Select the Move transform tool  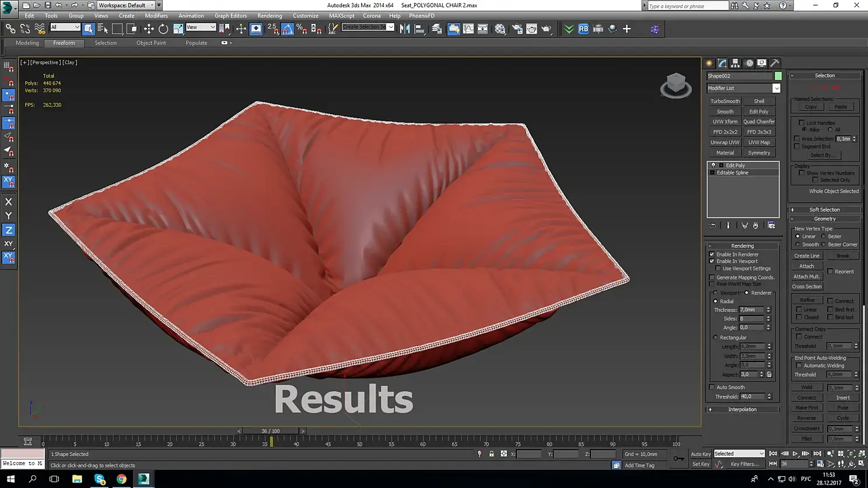point(149,29)
